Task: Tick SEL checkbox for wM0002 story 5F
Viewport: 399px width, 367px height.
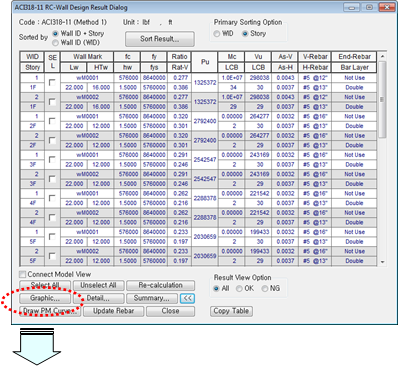Action: tap(52, 256)
